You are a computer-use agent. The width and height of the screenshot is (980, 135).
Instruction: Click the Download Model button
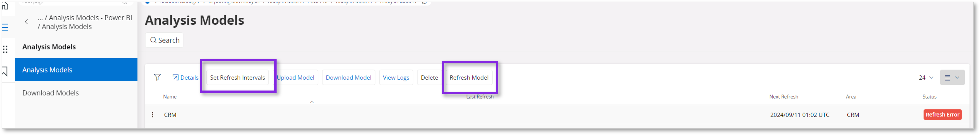pyautogui.click(x=348, y=77)
